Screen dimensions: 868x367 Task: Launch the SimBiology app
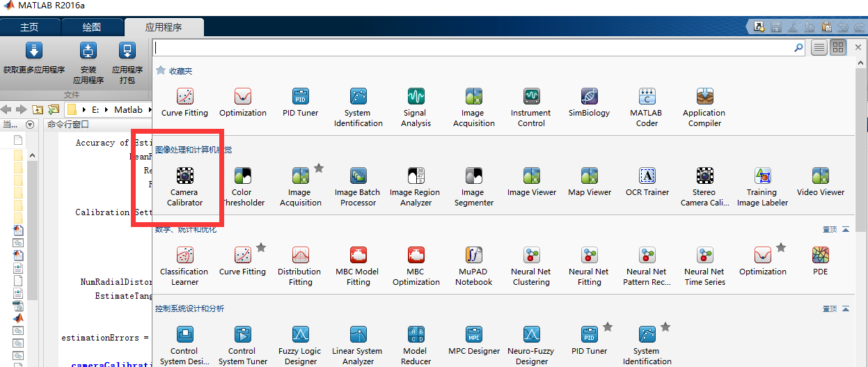(x=589, y=102)
